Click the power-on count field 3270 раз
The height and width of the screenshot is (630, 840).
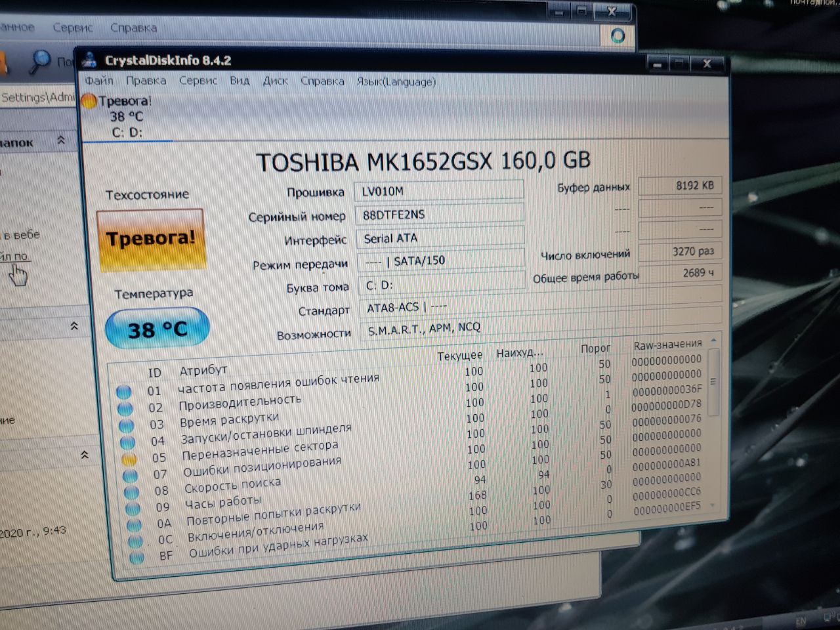[680, 251]
